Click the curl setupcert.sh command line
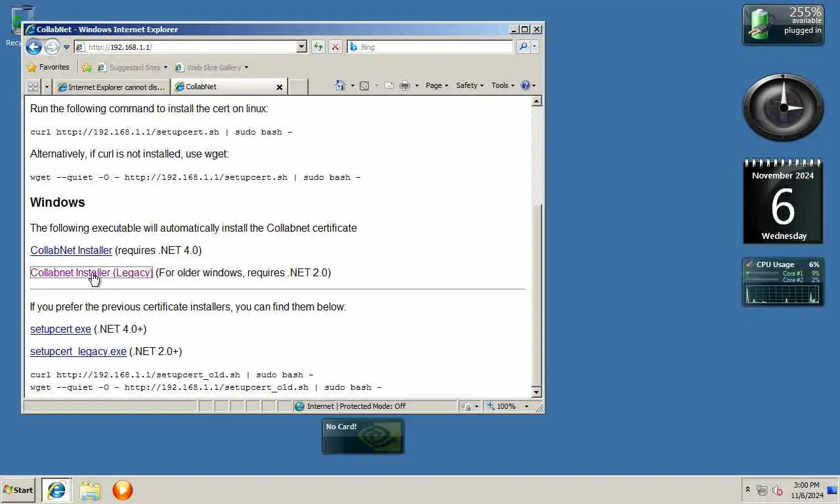Image resolution: width=840 pixels, height=504 pixels. (161, 132)
